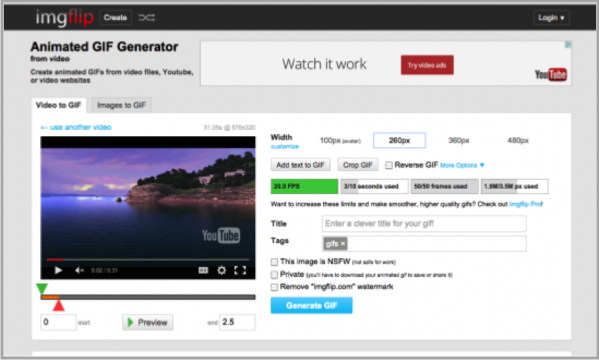
Task: Open the customize width link
Action: click(x=285, y=147)
